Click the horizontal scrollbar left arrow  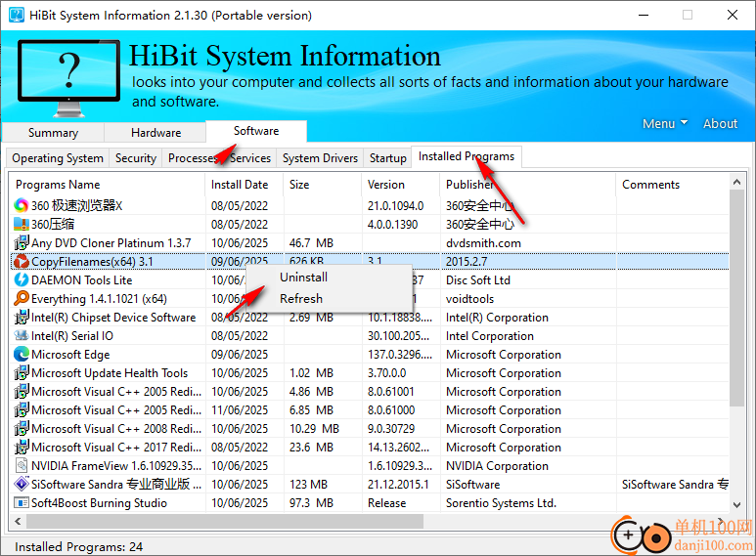18,521
